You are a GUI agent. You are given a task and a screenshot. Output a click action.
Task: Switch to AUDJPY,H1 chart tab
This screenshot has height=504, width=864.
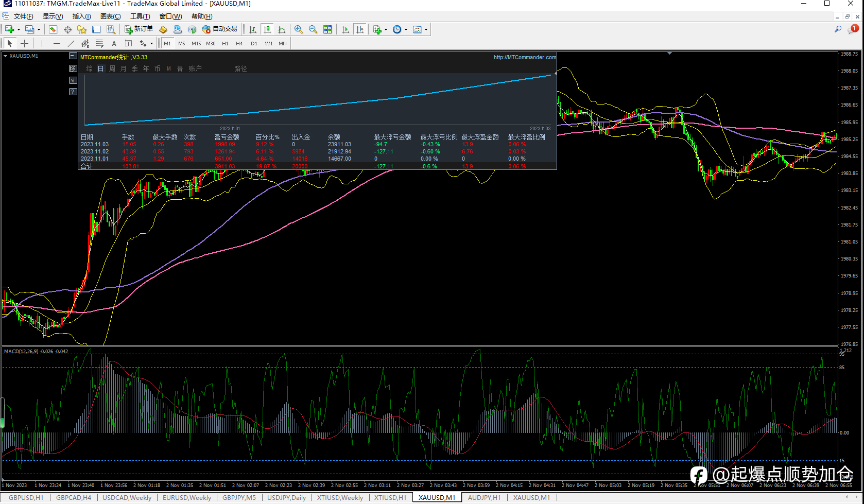point(484,498)
